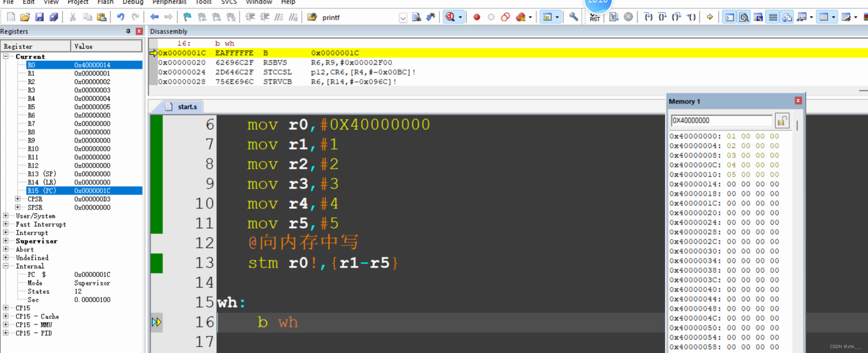Click the Run program icon
The height and width of the screenshot is (353, 868).
click(614, 17)
